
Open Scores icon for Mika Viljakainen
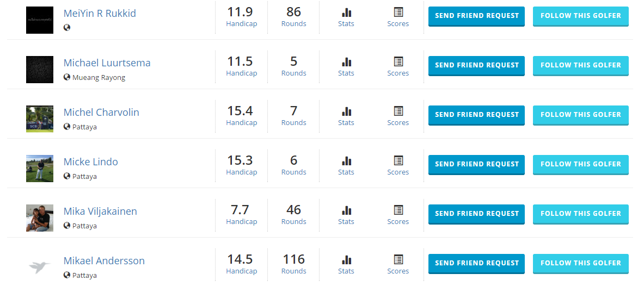398,210
